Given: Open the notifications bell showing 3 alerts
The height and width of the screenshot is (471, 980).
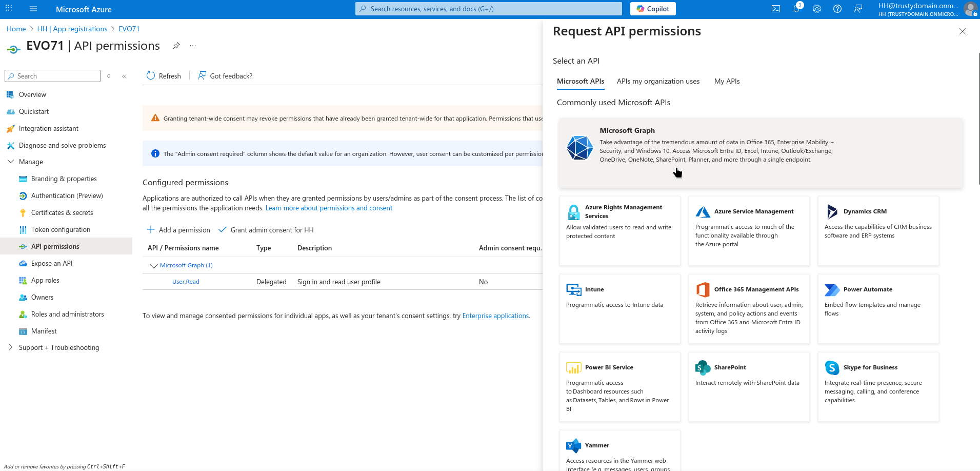Looking at the screenshot, I should coord(796,9).
